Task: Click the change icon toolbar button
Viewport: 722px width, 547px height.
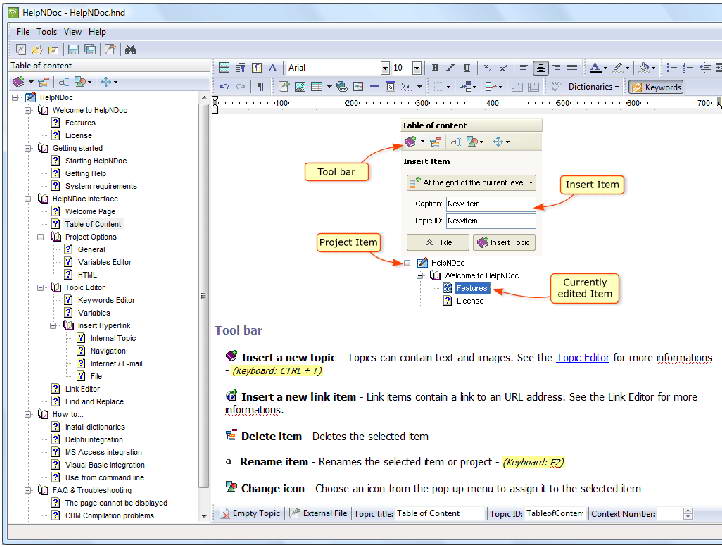Action: click(x=81, y=82)
